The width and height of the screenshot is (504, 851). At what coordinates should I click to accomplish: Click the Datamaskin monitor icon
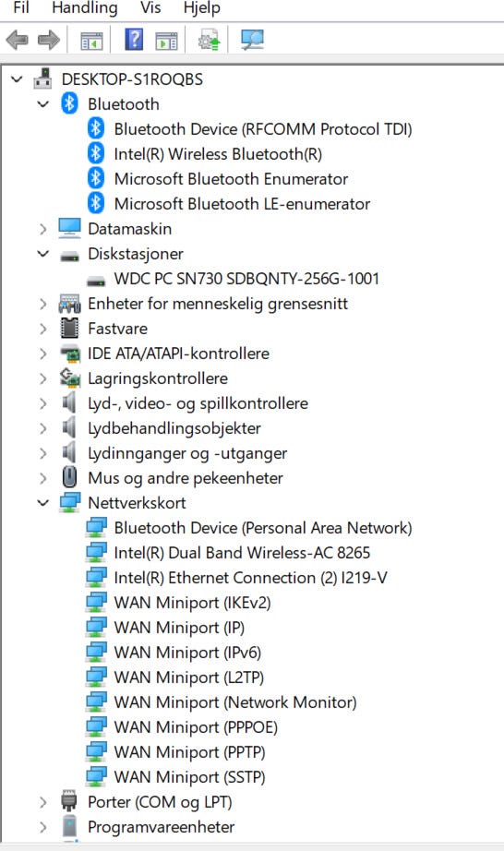69,229
